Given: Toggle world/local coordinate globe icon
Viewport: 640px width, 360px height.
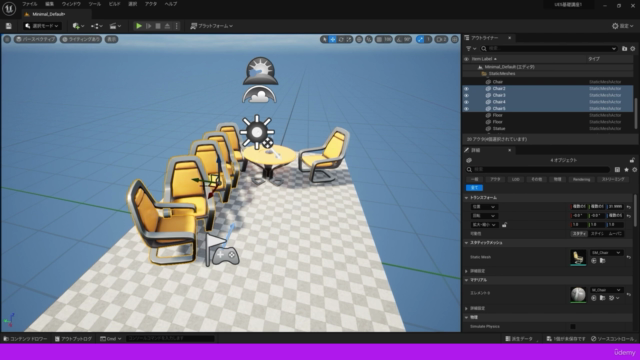Looking at the screenshot, I should pyautogui.click(x=359, y=39).
